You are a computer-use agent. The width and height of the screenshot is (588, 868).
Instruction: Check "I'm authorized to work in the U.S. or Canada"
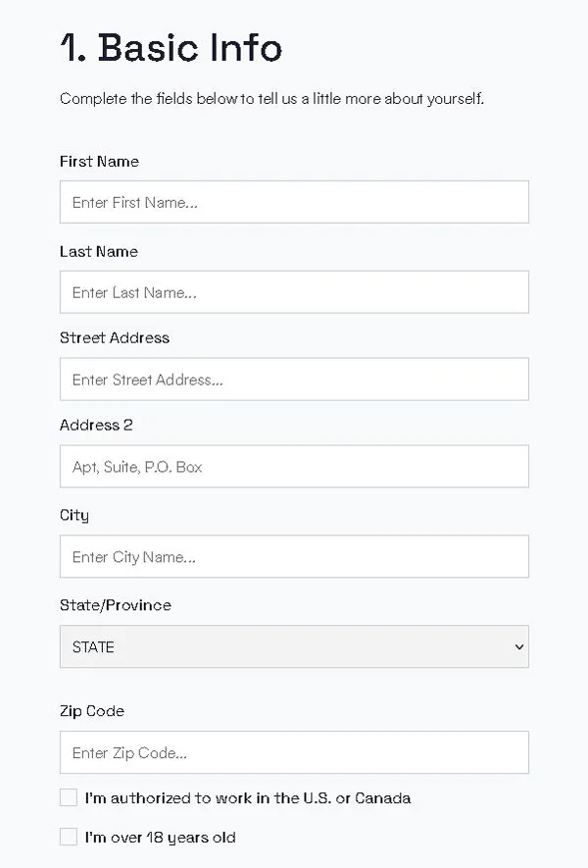68,797
